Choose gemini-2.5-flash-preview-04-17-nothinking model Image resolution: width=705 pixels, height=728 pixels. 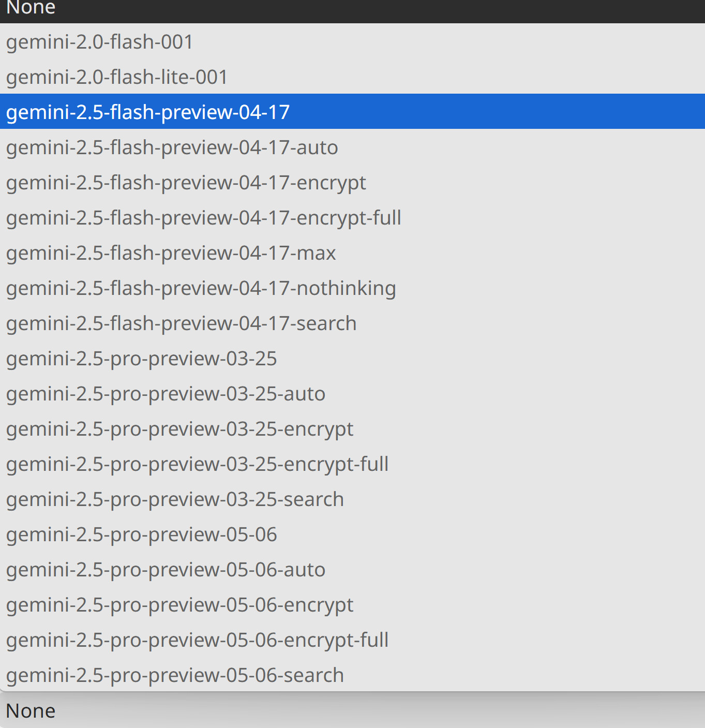coord(201,288)
